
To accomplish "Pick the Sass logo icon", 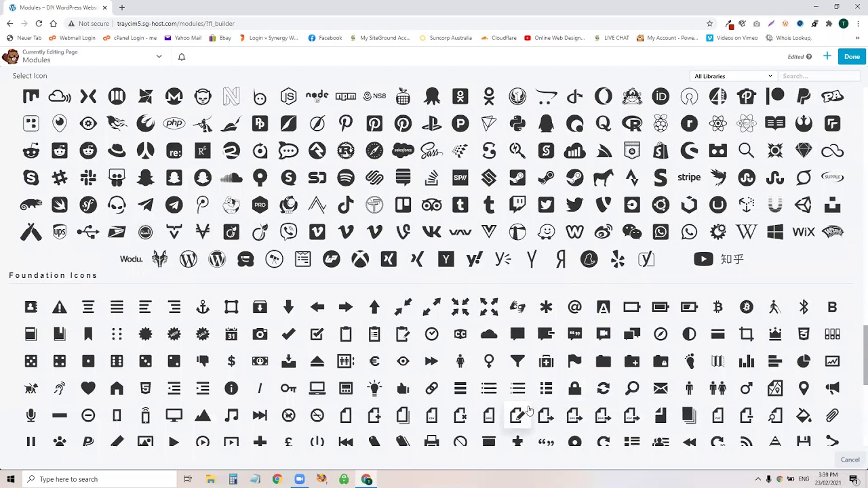I will point(431,150).
